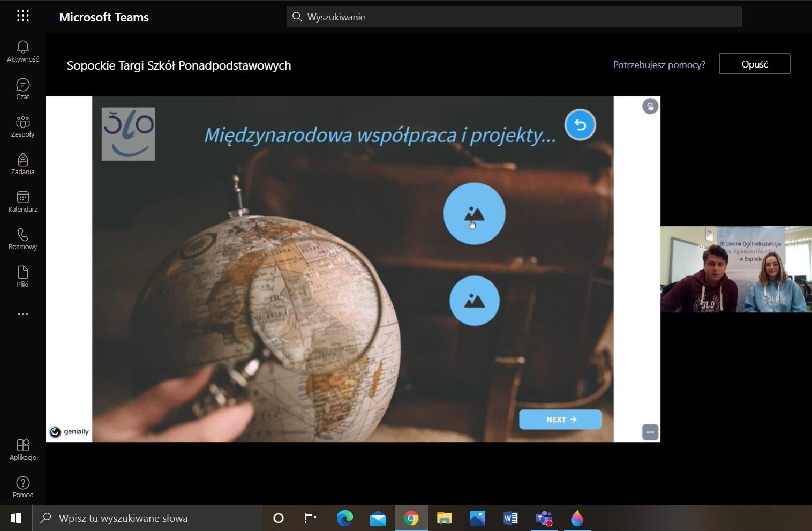
Task: Open the Aplikacje store
Action: click(22, 450)
